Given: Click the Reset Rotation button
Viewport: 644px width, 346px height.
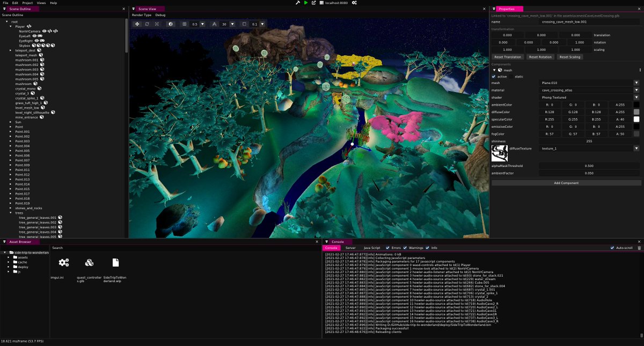Looking at the screenshot, I should coord(540,57).
